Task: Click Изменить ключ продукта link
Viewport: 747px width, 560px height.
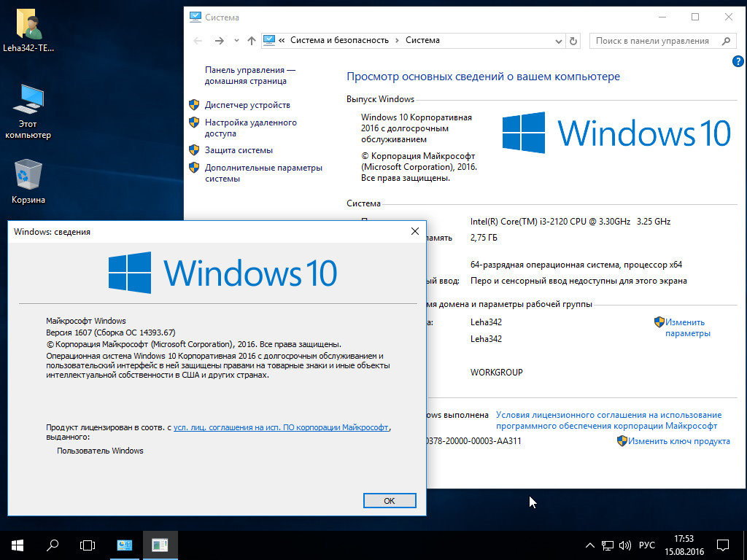Action: click(x=679, y=441)
